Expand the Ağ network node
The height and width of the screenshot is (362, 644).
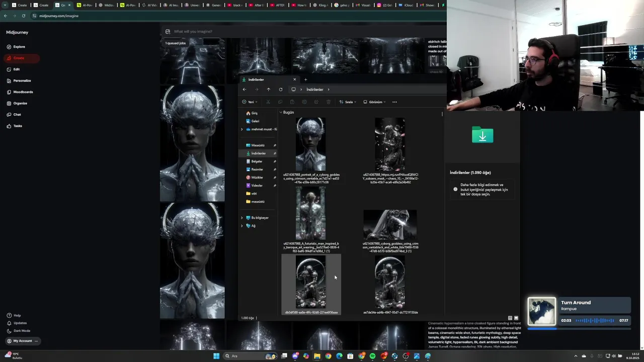point(242,226)
